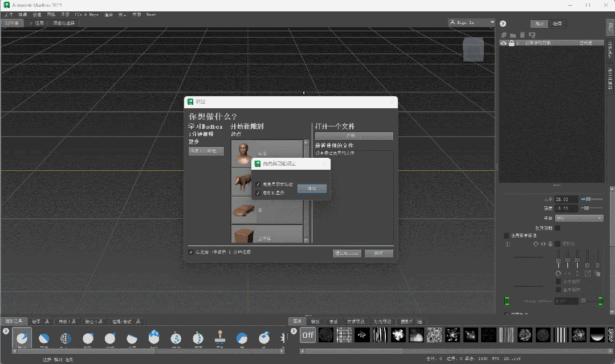
Task: Click tools tray left scroll arrow
Action: (x=15, y=351)
